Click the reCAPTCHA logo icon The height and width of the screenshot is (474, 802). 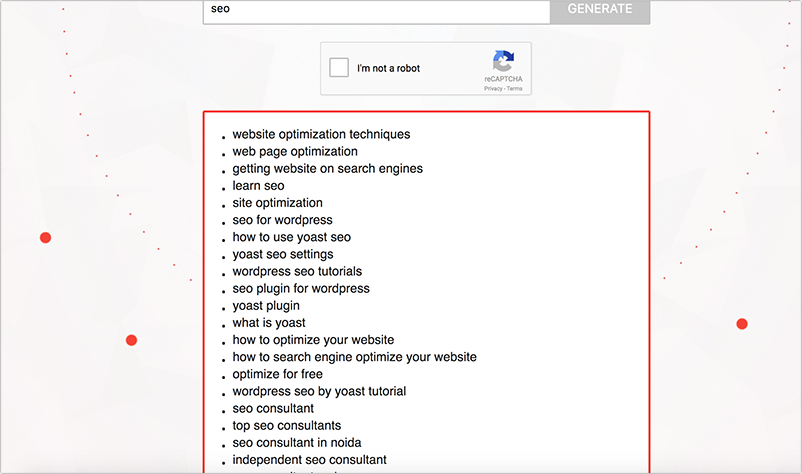[x=503, y=61]
